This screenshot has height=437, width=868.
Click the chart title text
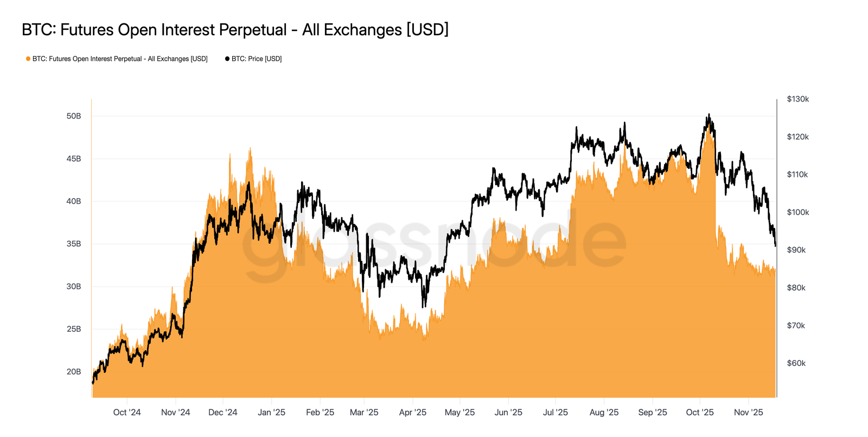click(x=235, y=30)
